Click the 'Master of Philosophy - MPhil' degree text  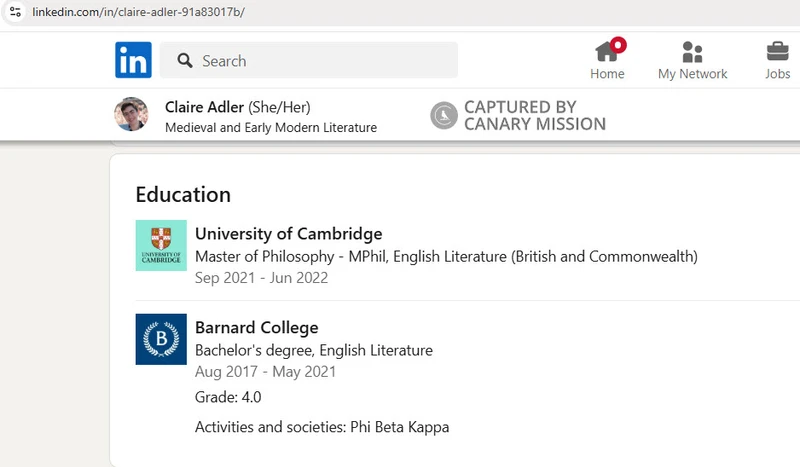tap(292, 256)
